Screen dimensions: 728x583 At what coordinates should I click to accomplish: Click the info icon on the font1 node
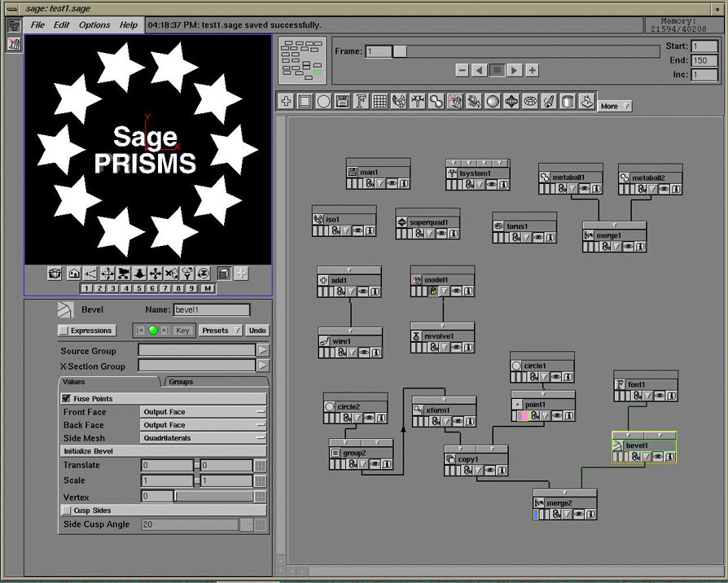coord(671,396)
